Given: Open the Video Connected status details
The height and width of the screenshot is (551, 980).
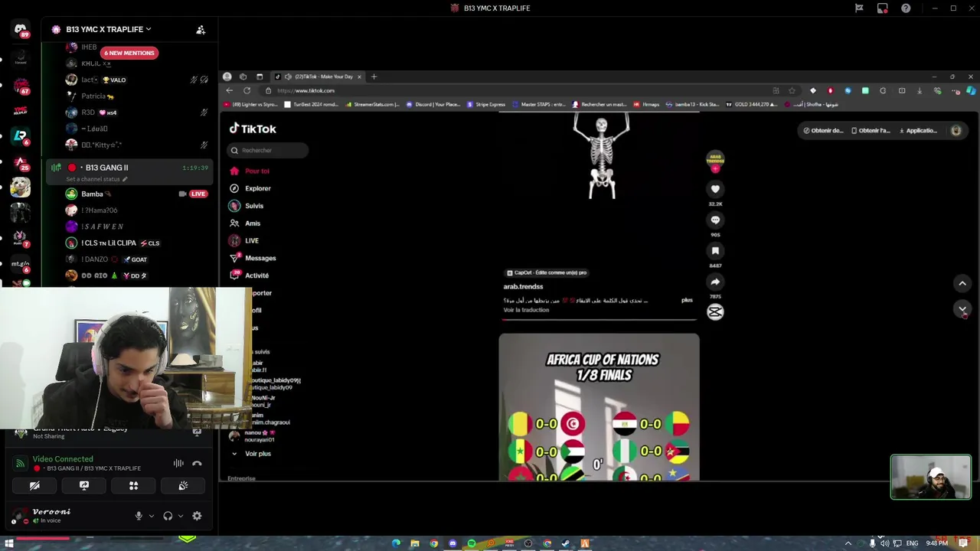Looking at the screenshot, I should [x=63, y=459].
